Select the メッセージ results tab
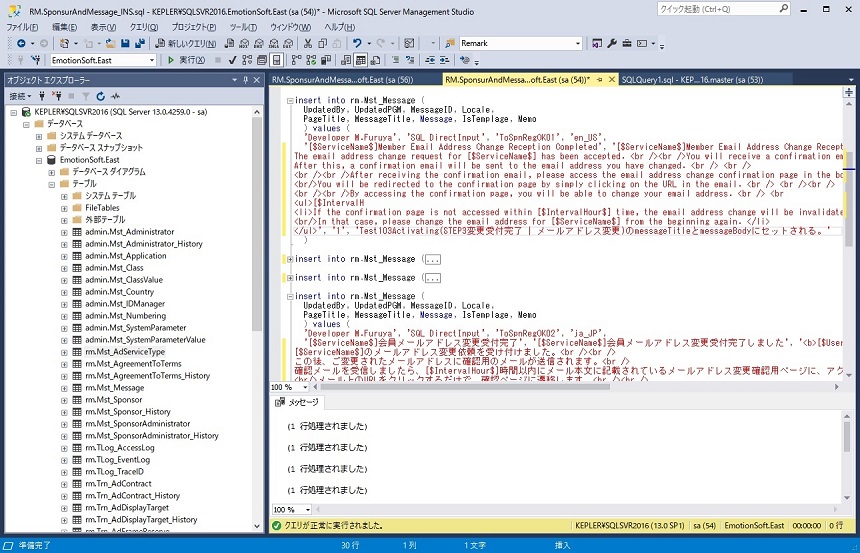Image resolution: width=860 pixels, height=553 pixels. pos(298,403)
